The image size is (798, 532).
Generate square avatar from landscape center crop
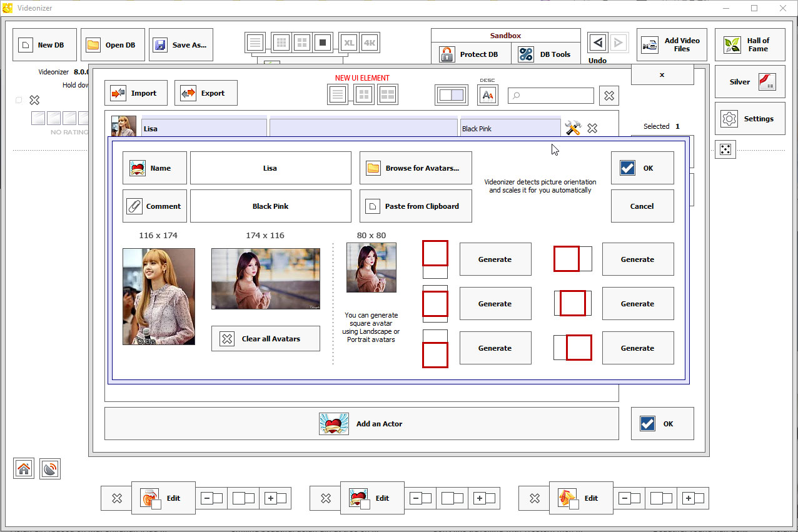pos(638,304)
